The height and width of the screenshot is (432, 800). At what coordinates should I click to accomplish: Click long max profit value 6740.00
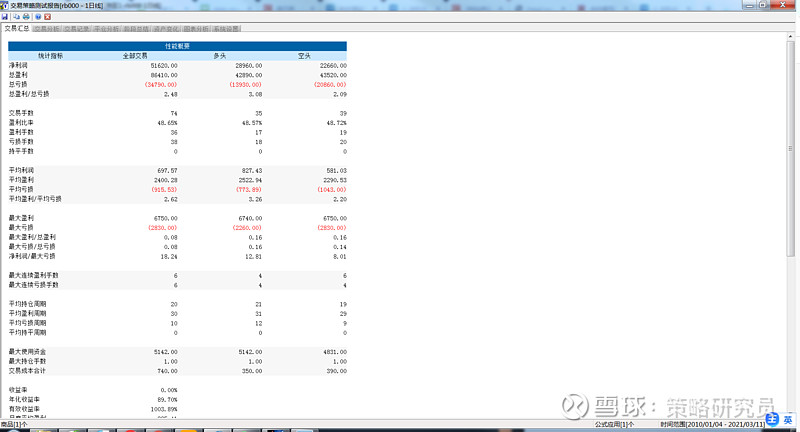click(x=250, y=218)
